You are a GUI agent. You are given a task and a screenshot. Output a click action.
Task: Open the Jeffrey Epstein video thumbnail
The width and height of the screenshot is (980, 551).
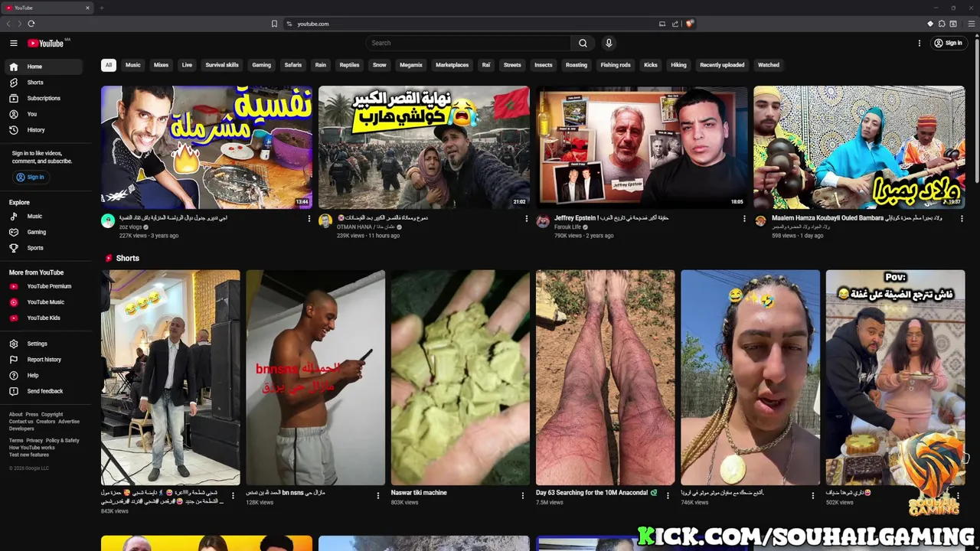pos(642,147)
